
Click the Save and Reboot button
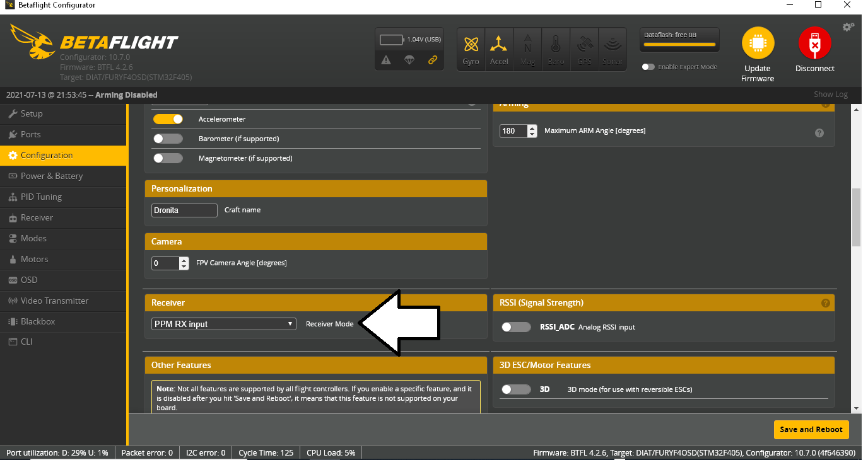[x=811, y=429]
